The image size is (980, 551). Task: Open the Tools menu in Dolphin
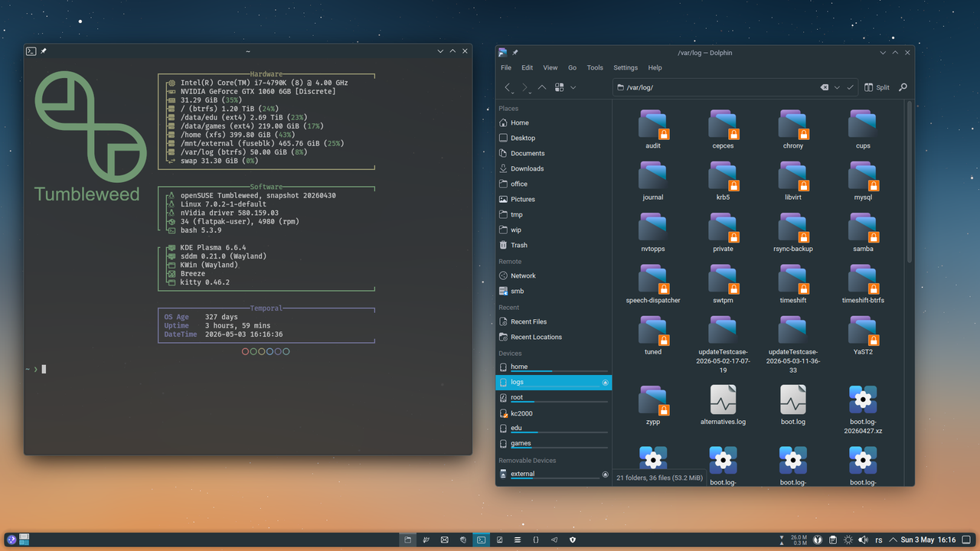(595, 67)
